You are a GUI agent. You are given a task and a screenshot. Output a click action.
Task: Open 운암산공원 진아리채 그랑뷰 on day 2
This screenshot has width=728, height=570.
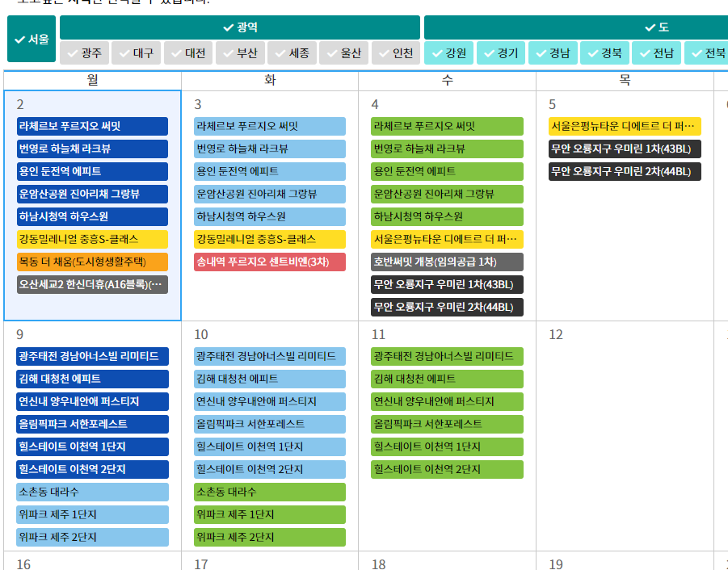point(92,194)
